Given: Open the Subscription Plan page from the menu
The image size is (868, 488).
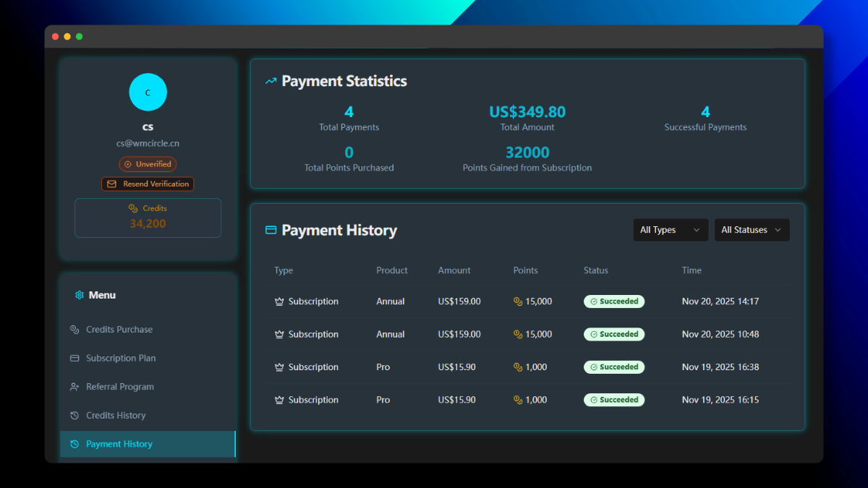Looking at the screenshot, I should [x=119, y=358].
